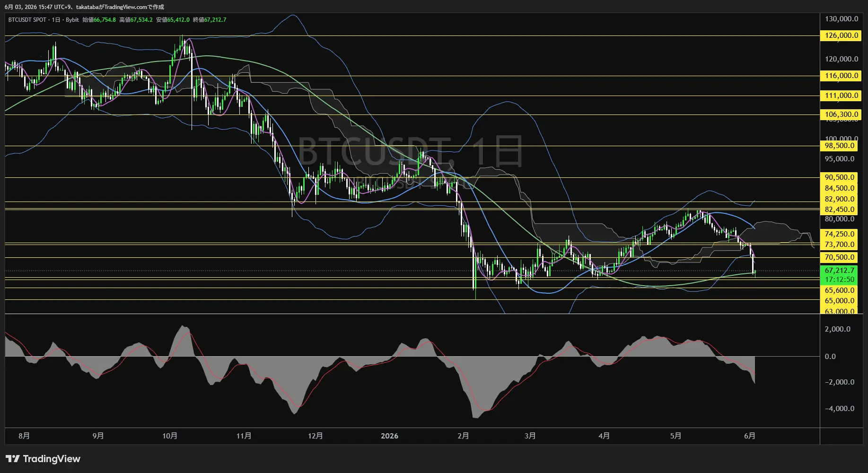Click the open value 66,754.8 in the legend
Viewport: 868px width, 473px height.
click(105, 20)
